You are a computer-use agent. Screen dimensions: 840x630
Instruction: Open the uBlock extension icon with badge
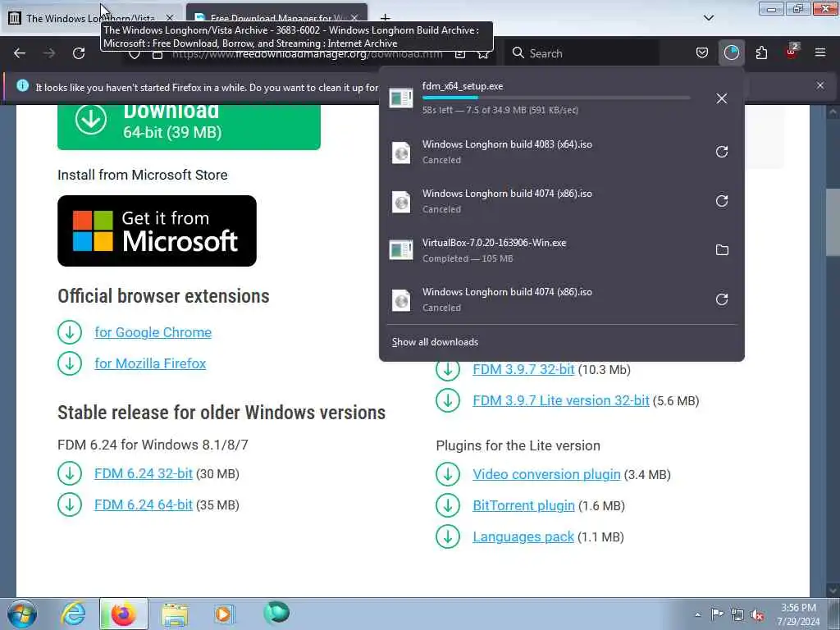click(792, 52)
